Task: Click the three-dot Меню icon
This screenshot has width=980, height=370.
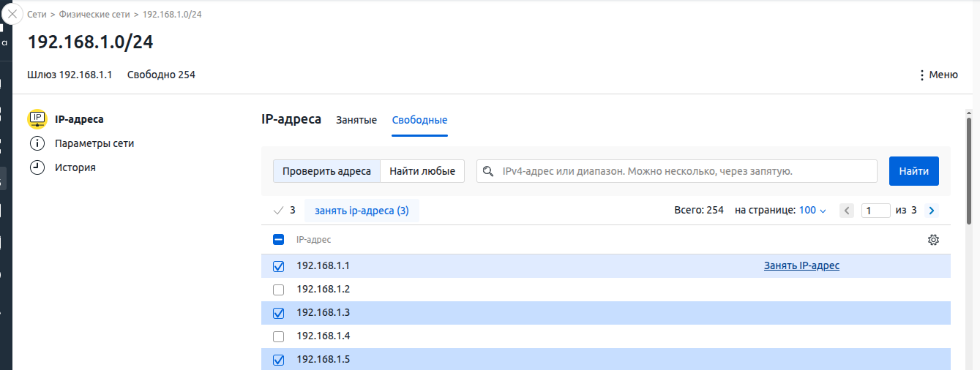Action: click(x=921, y=75)
